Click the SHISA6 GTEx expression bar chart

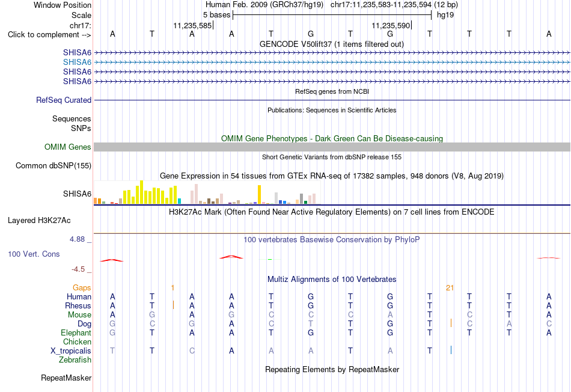[207, 192]
